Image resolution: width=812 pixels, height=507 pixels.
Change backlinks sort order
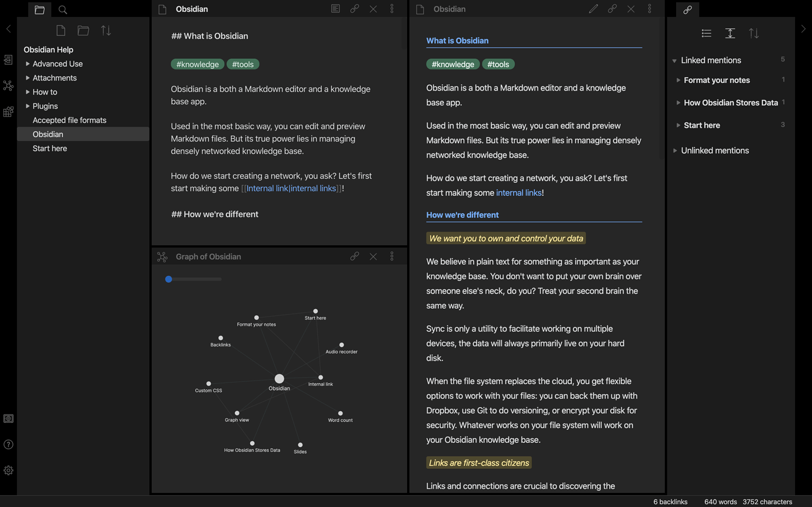[x=754, y=34]
